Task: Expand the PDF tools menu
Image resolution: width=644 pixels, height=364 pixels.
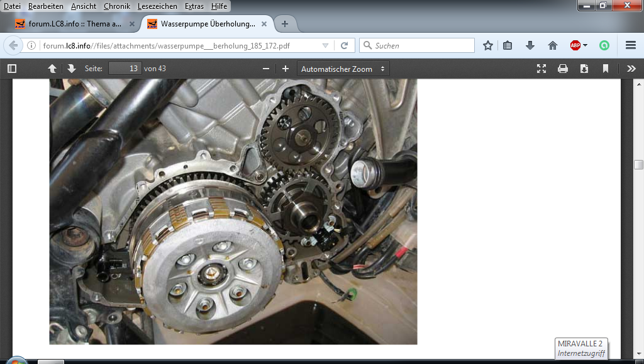Action: coord(631,69)
